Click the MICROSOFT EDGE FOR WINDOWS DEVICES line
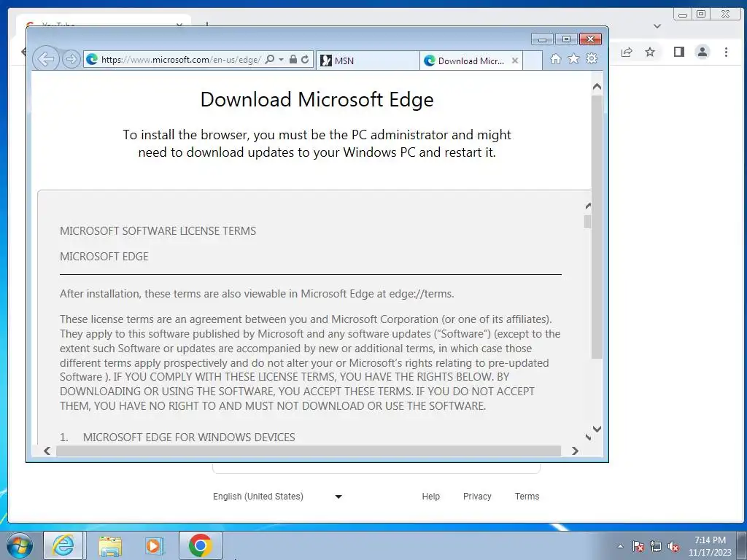Screen dimensions: 747x560 189,437
